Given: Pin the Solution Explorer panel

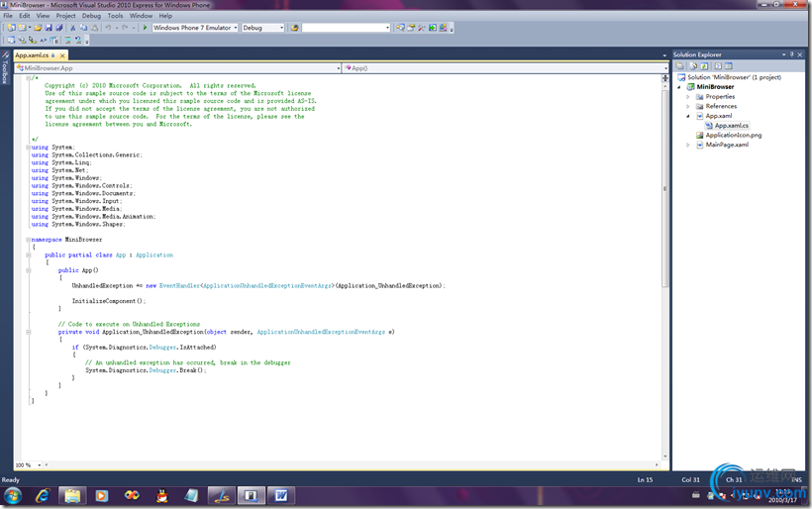Looking at the screenshot, I should coord(792,54).
